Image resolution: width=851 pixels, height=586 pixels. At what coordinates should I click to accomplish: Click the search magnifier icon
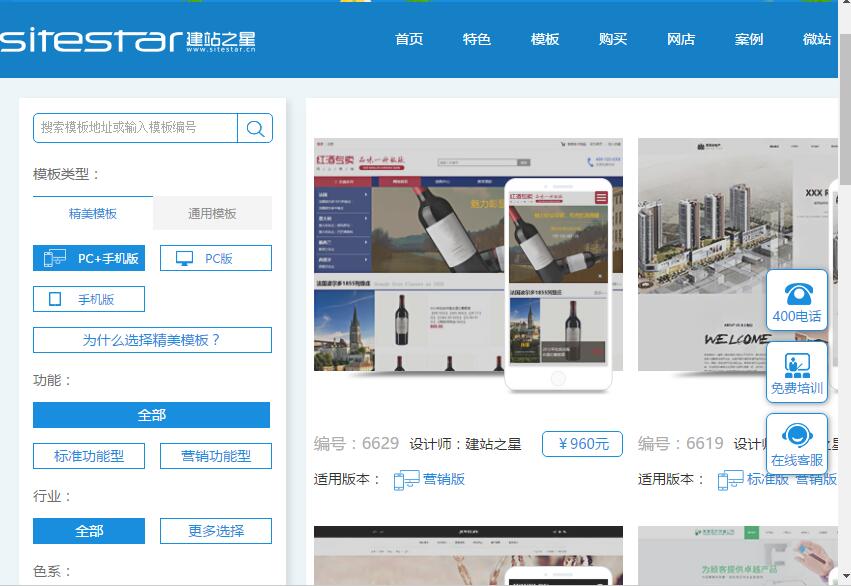[x=256, y=127]
